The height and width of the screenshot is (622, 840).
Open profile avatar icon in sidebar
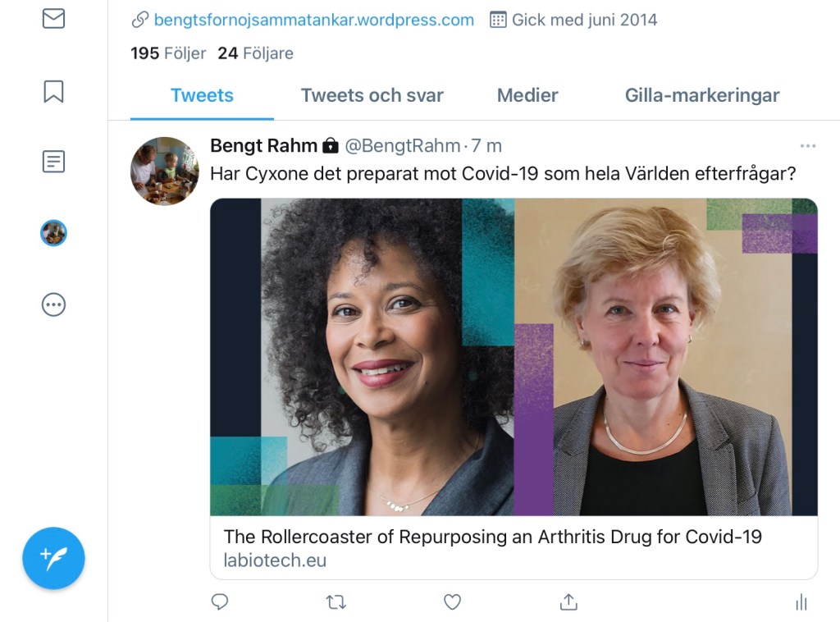tap(53, 233)
